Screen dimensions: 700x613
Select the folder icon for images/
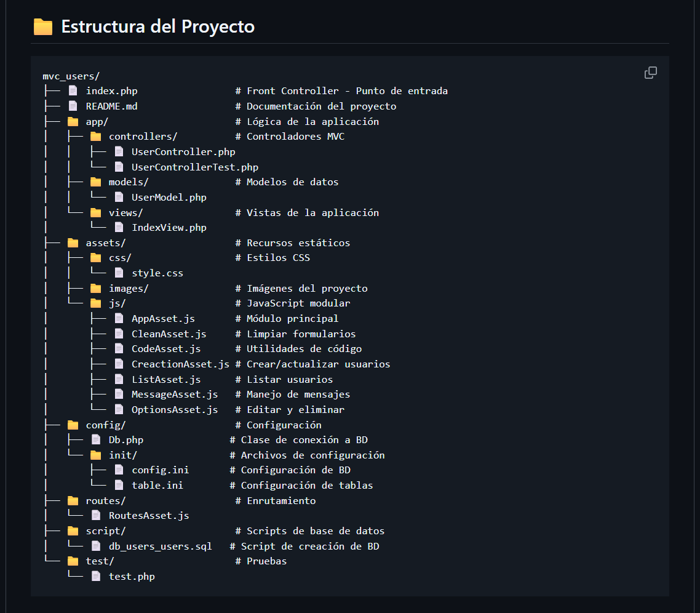pos(95,288)
